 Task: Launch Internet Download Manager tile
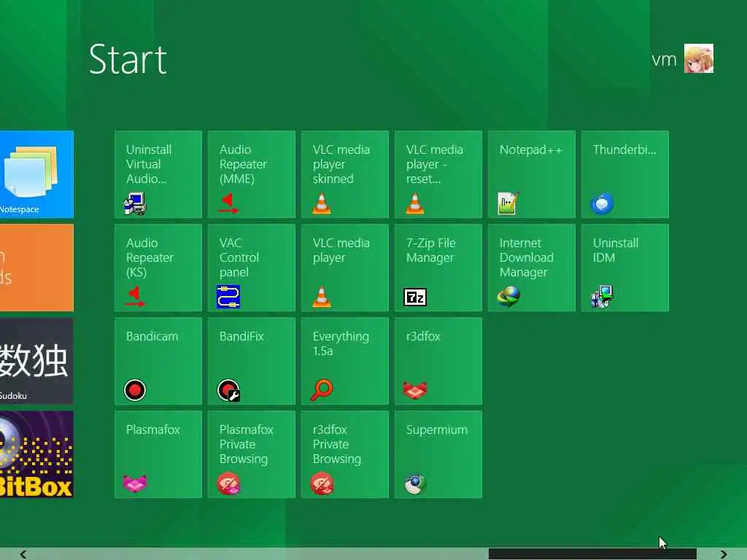532,268
